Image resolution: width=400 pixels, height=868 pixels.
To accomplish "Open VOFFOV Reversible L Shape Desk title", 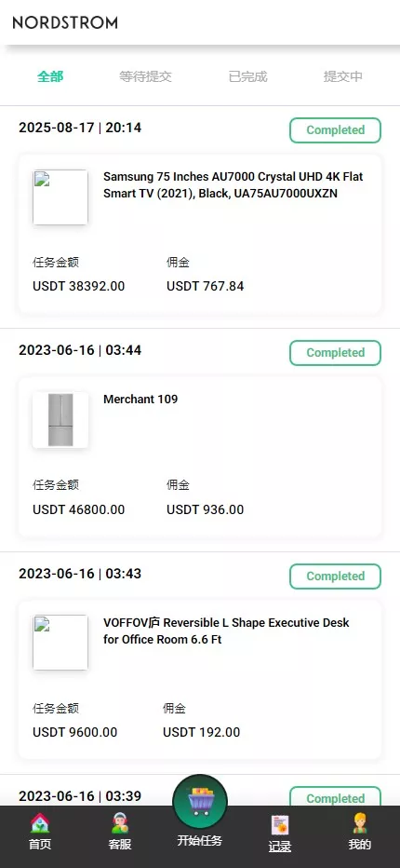I will tap(226, 631).
